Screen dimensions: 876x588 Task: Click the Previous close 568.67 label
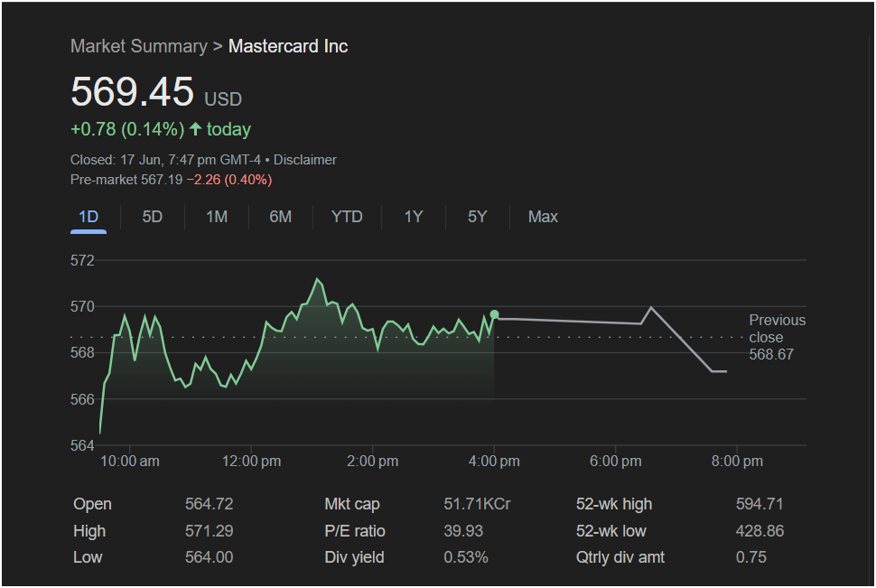coord(777,337)
